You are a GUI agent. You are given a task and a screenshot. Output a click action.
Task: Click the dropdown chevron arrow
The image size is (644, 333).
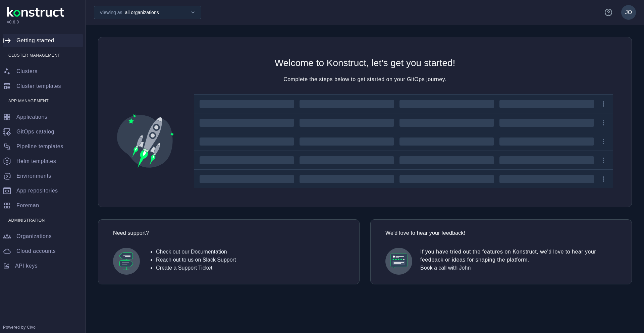193,12
